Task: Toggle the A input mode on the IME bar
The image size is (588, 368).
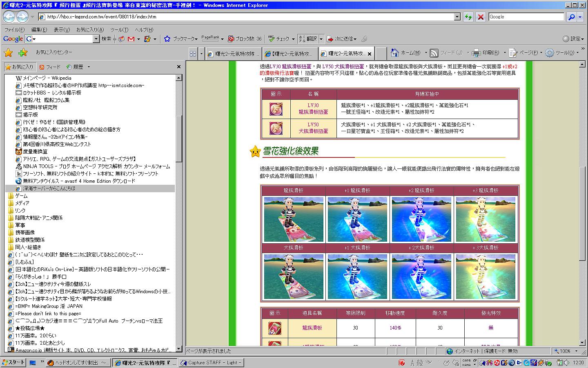Action: click(x=413, y=363)
